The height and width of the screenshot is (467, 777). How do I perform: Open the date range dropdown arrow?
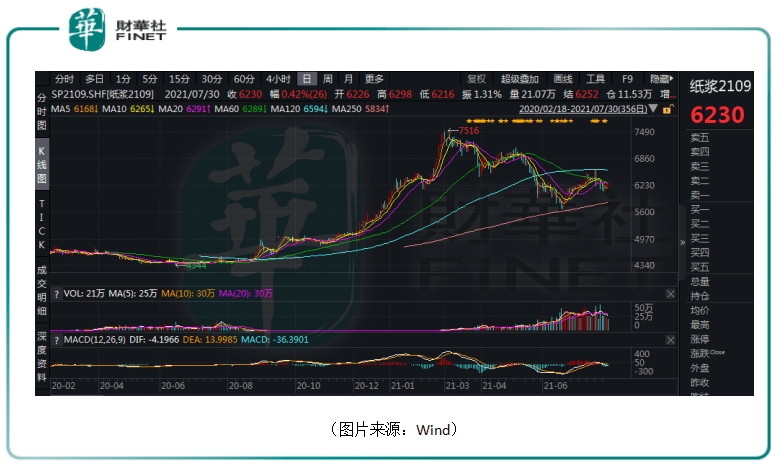(x=653, y=108)
